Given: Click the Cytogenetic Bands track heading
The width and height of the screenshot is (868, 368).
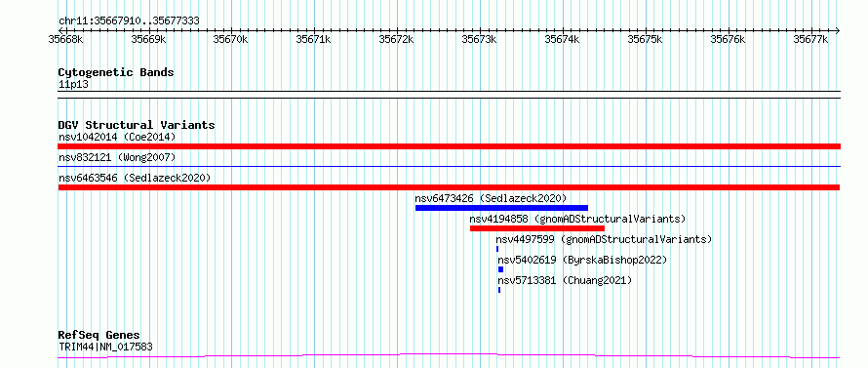Looking at the screenshot, I should click(116, 72).
